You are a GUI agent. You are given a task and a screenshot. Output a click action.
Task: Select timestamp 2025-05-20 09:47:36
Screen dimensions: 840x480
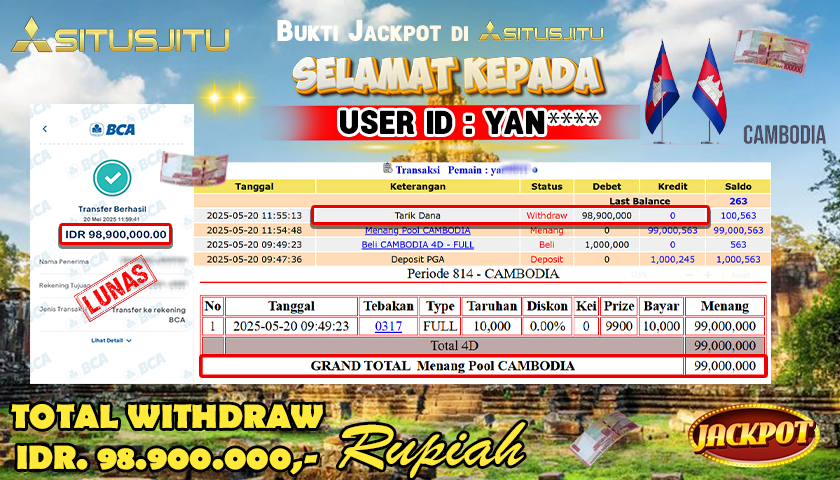tap(254, 259)
